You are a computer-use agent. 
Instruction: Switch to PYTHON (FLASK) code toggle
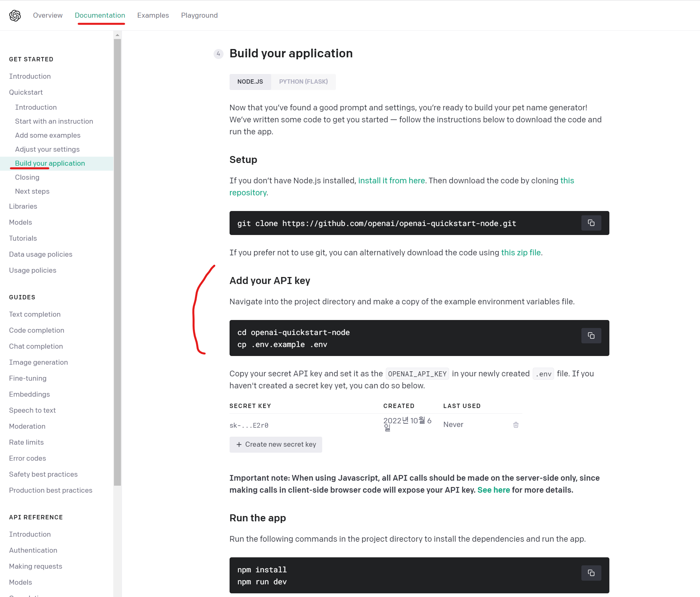pos(303,81)
